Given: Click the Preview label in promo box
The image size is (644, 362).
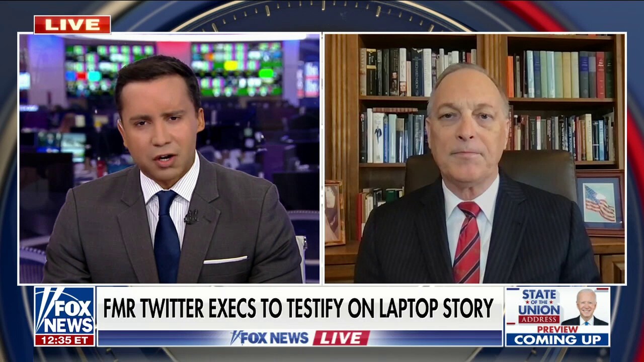Looking at the screenshot, I should coord(557,329).
